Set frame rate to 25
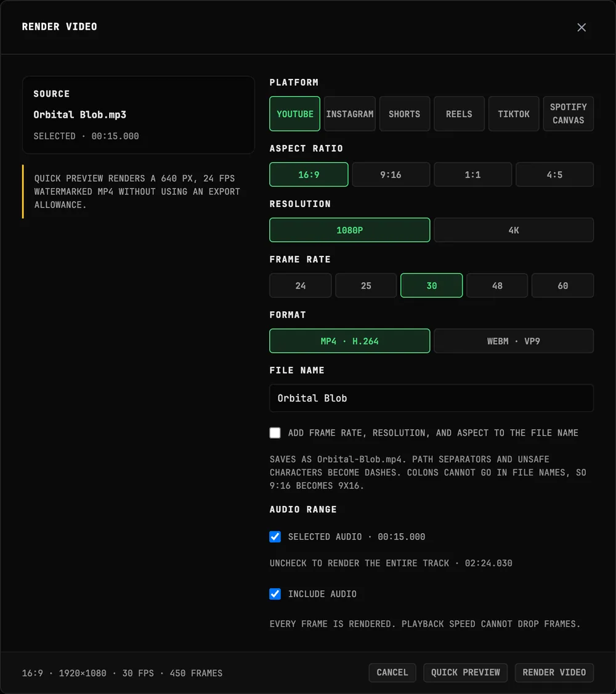Image resolution: width=616 pixels, height=694 pixels. (366, 285)
